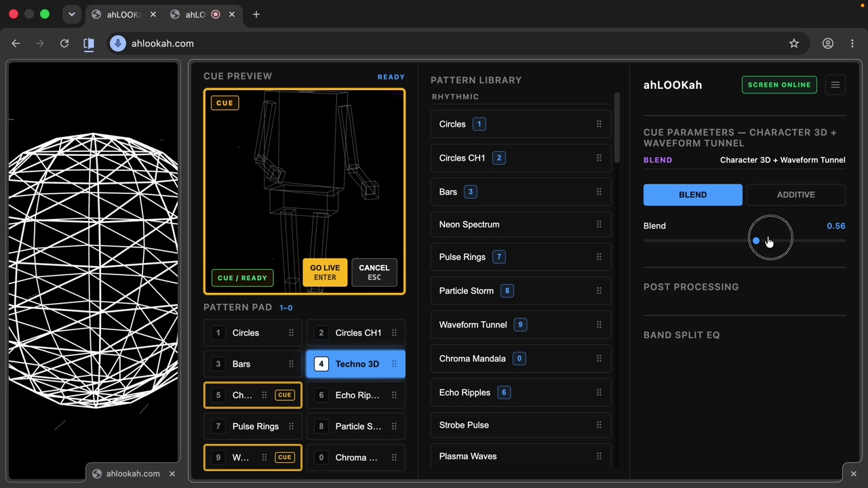Screen dimensions: 868x488
Task: Click drag handle of Chroma Mandala library row
Action: [x=599, y=359]
